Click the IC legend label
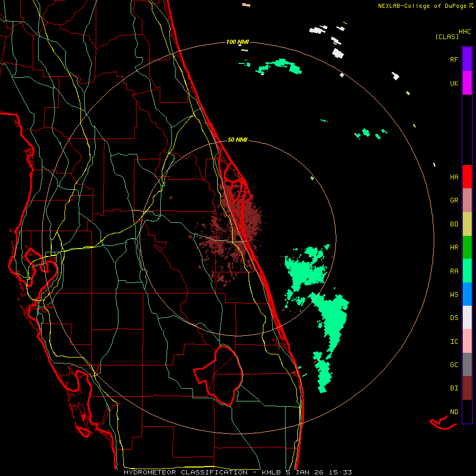 coord(454,342)
